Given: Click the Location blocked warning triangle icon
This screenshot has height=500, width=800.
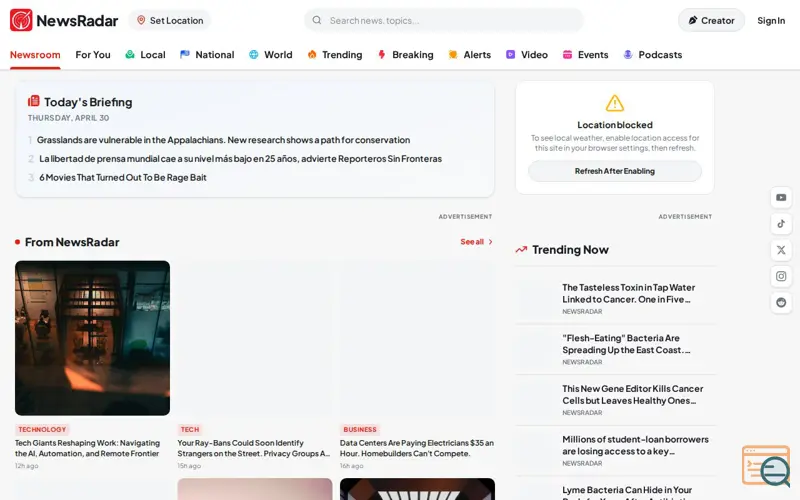Looking at the screenshot, I should [x=615, y=103].
